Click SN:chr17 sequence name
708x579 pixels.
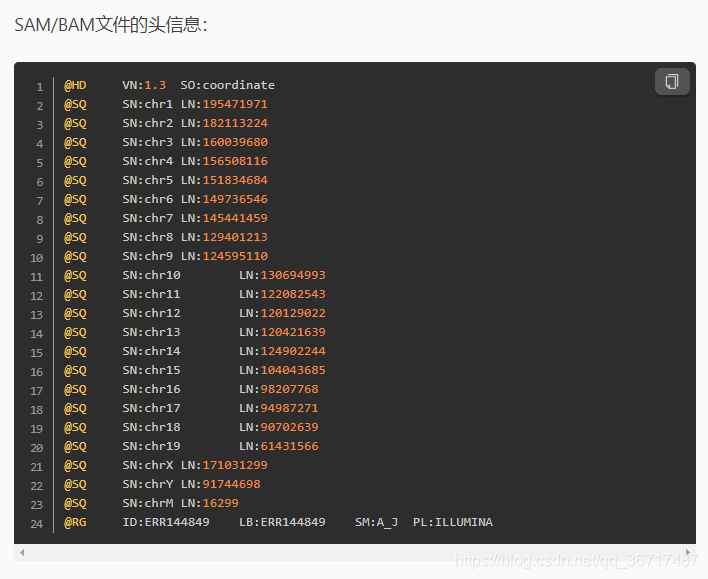pyautogui.click(x=151, y=408)
